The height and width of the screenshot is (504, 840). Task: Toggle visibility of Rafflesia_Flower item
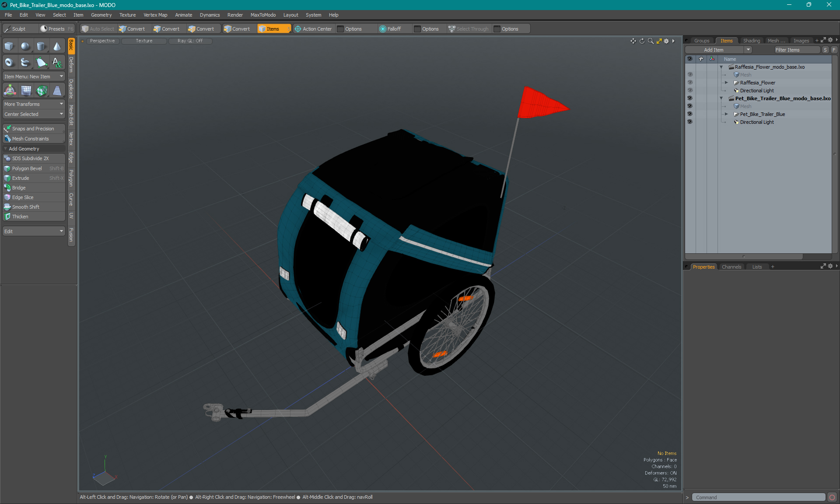pyautogui.click(x=690, y=83)
